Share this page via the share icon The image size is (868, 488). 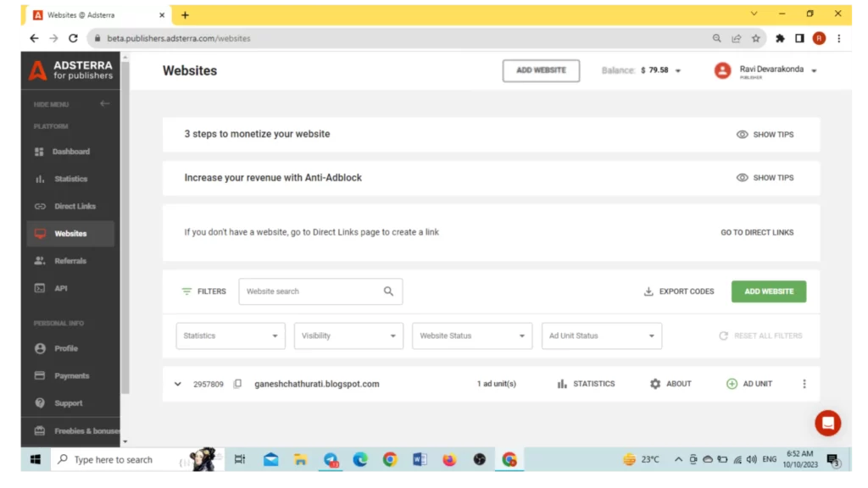coord(737,38)
